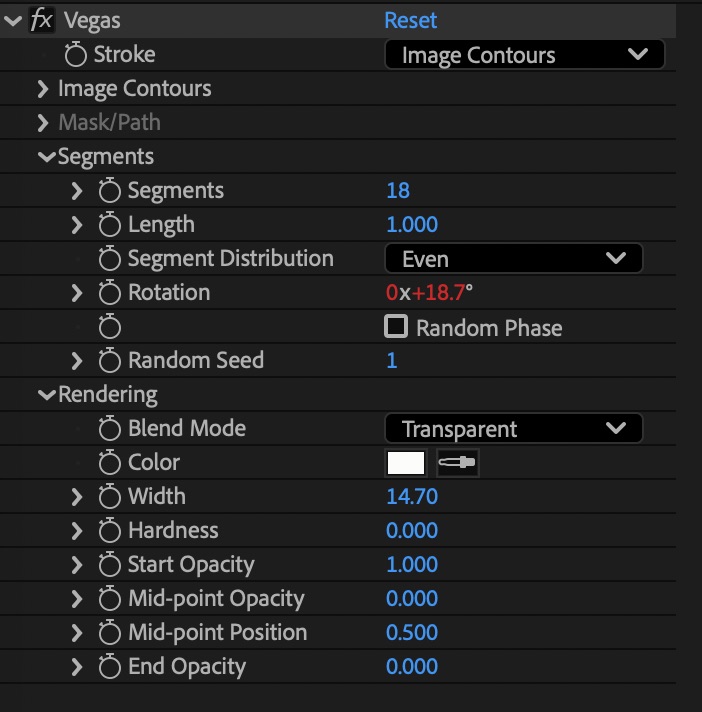Click the Width value 14.70

pyautogui.click(x=412, y=497)
